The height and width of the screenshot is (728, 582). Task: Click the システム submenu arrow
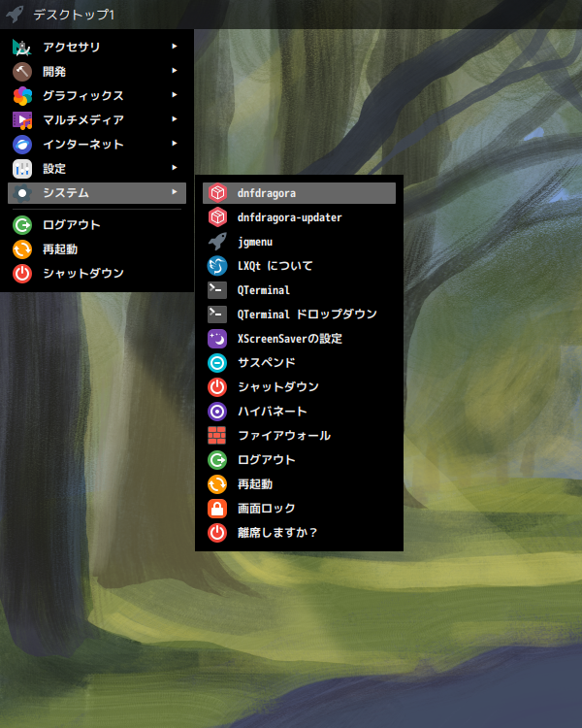(175, 191)
